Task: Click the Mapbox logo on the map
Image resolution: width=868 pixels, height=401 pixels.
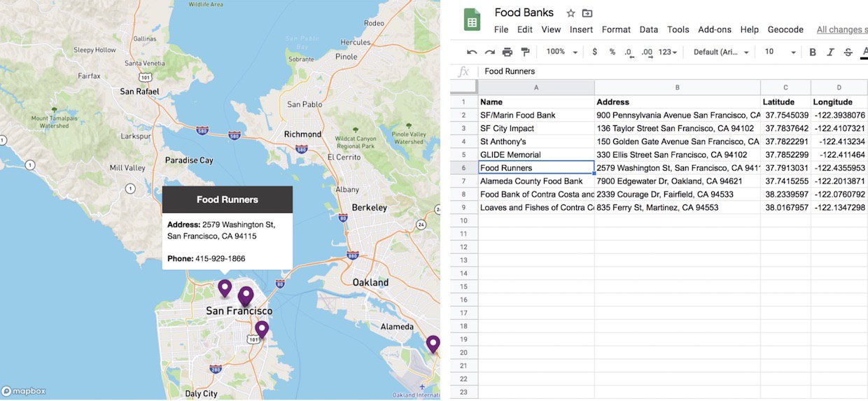Action: 24,391
